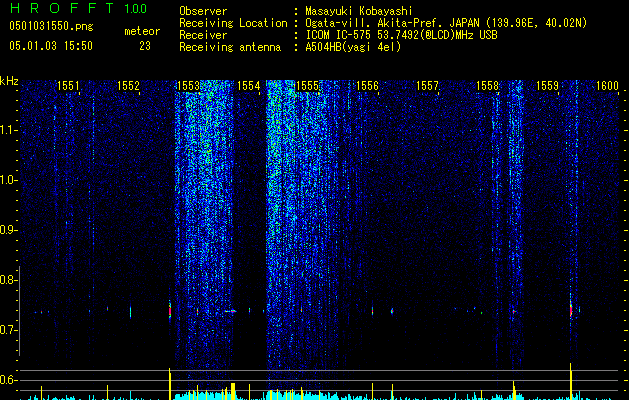Select the filename 0501031550.png
The image size is (629, 400).
(x=51, y=27)
